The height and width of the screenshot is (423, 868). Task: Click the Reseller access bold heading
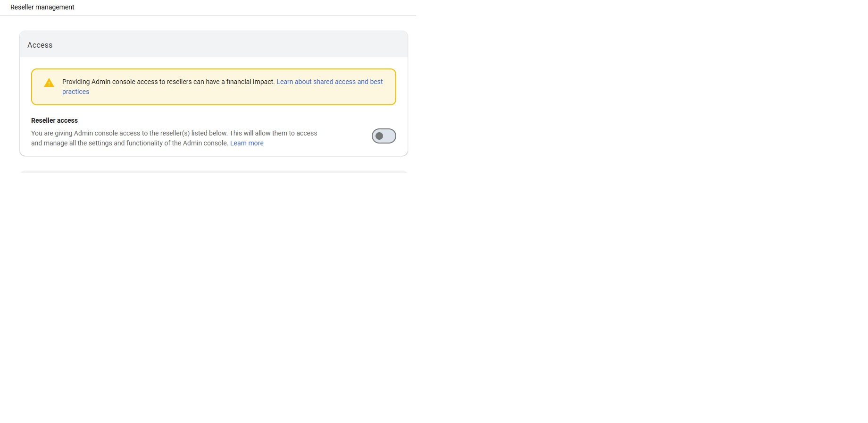point(54,120)
